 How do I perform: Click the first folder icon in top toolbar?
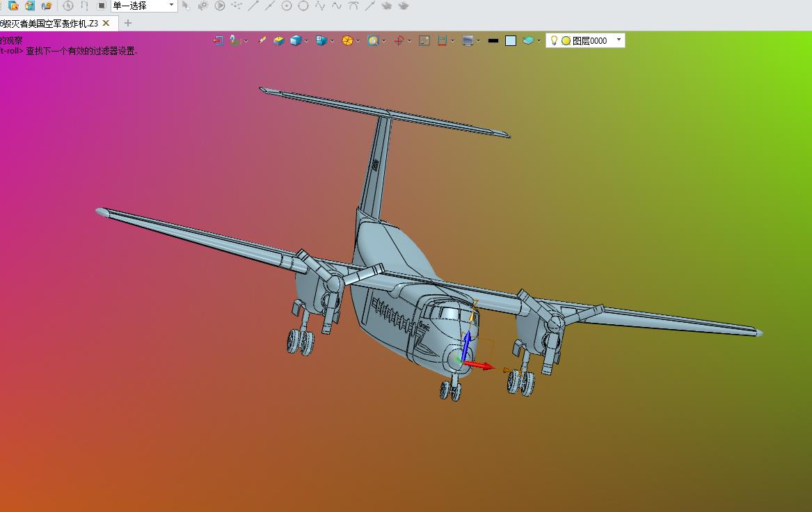[13, 6]
